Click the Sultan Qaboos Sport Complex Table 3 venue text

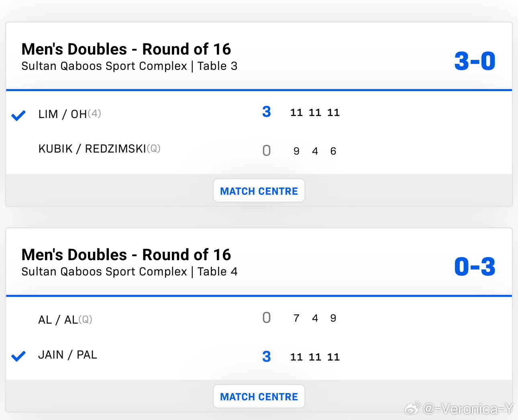point(129,66)
